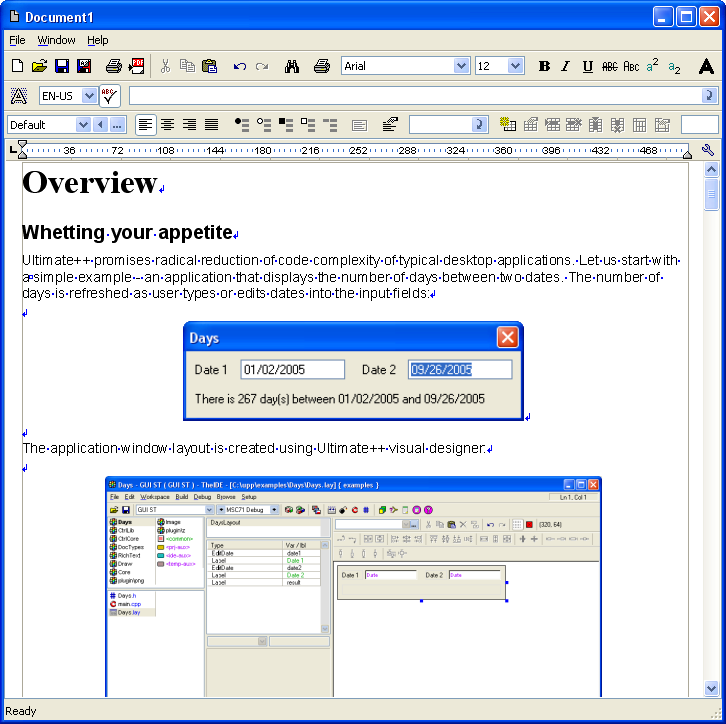Open the Window menu
This screenshot has width=726, height=724.
[x=56, y=40]
